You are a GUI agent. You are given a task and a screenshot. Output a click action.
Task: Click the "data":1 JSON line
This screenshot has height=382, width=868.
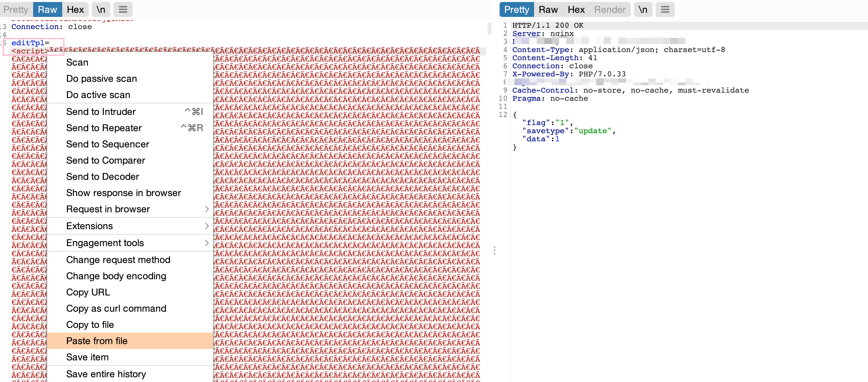pyautogui.click(x=540, y=139)
